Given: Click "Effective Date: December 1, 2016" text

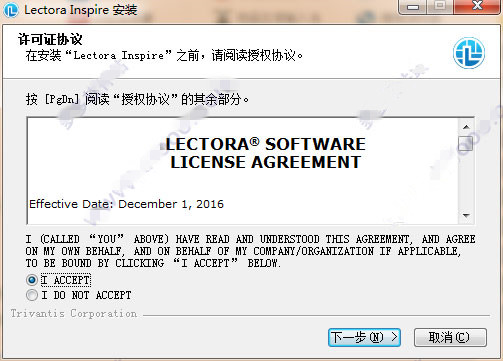Looking at the screenshot, I should [126, 204].
